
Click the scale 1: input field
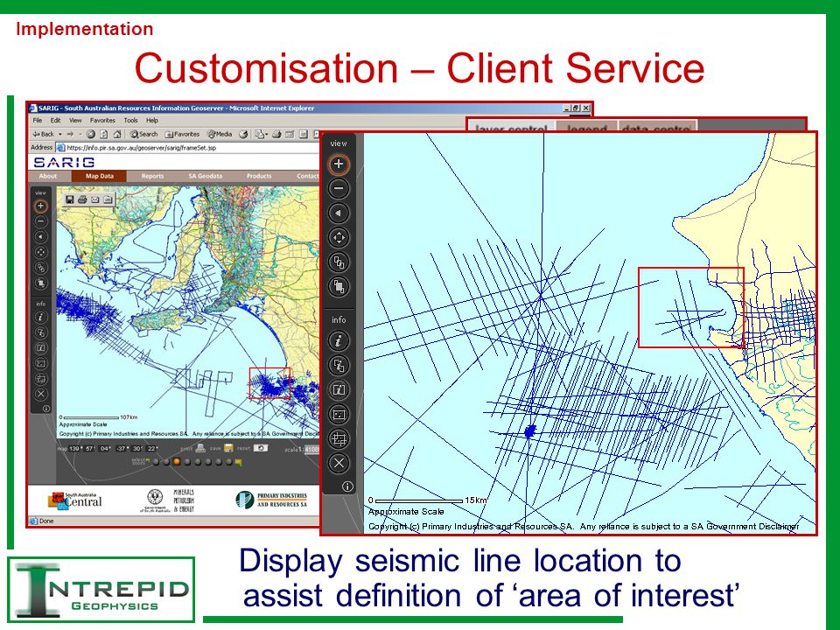[311, 450]
